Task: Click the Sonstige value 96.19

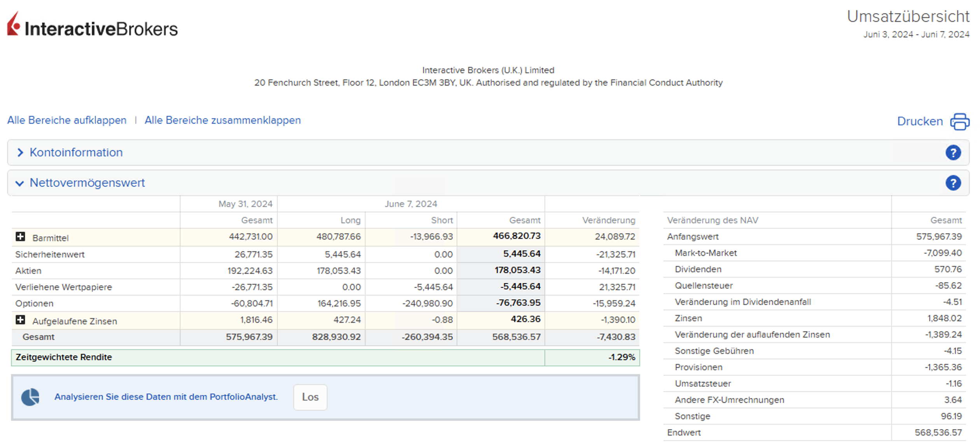Action: [951, 416]
